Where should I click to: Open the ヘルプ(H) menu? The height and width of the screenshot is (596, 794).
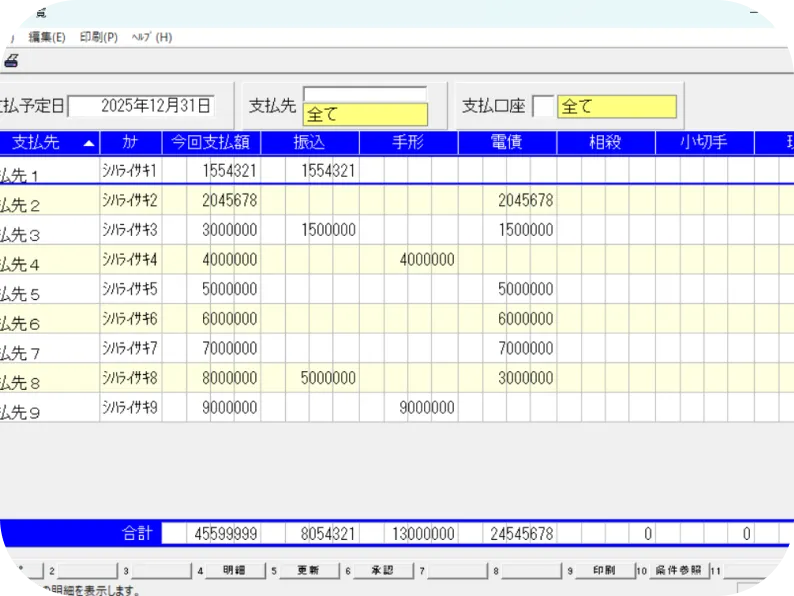click(x=151, y=37)
